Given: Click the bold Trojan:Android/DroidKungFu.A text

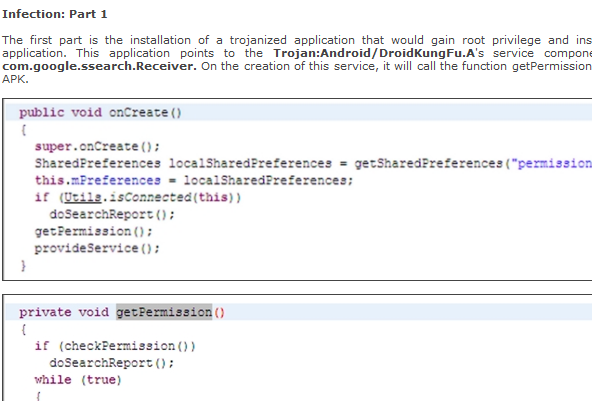Looking at the screenshot, I should (374, 53).
